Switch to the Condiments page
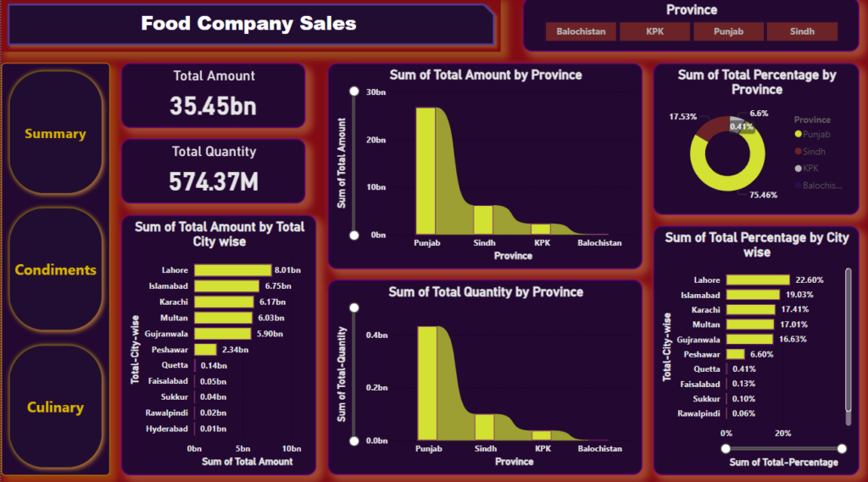This screenshot has height=482, width=868. tap(55, 270)
